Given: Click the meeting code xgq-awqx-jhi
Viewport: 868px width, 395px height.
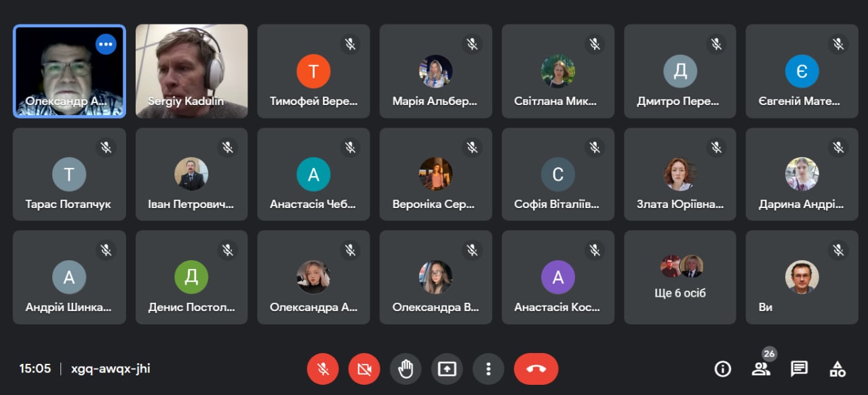Looking at the screenshot, I should (111, 369).
